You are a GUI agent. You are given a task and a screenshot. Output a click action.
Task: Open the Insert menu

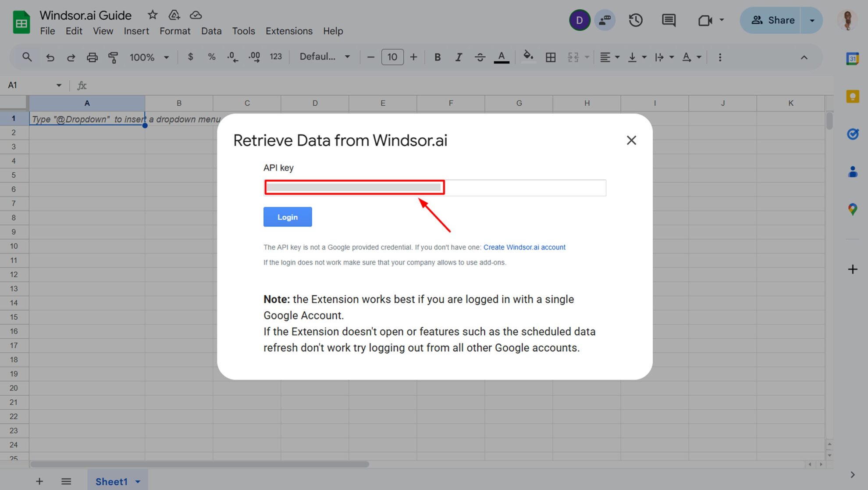pyautogui.click(x=136, y=31)
